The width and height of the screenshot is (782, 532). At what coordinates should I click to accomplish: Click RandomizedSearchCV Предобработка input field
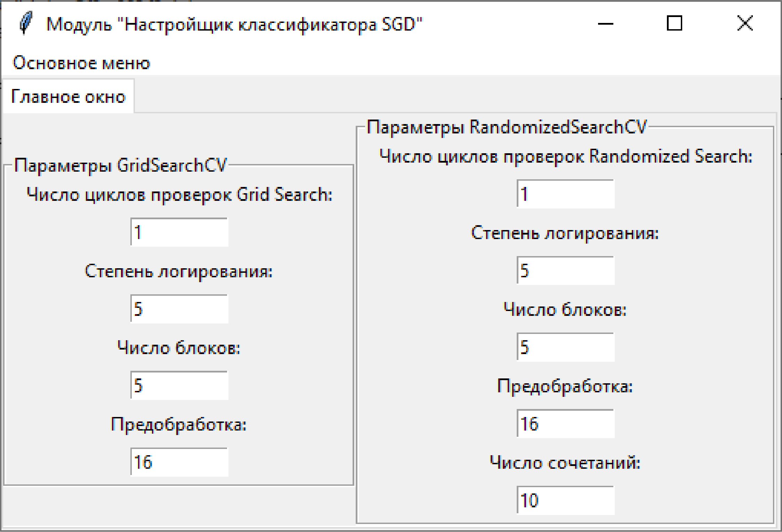(565, 424)
